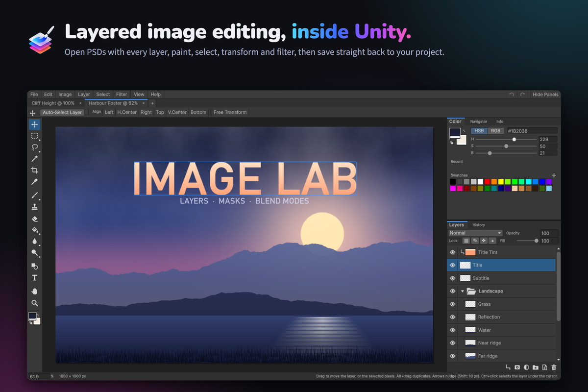Click the hex color field #1B2036
Viewport: 588px width, 392px height.
tap(532, 131)
